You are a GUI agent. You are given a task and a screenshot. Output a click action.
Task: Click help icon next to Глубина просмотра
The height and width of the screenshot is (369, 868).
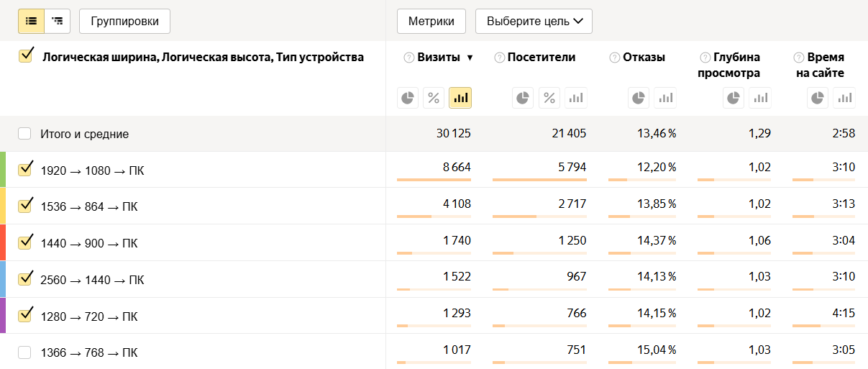click(x=705, y=58)
